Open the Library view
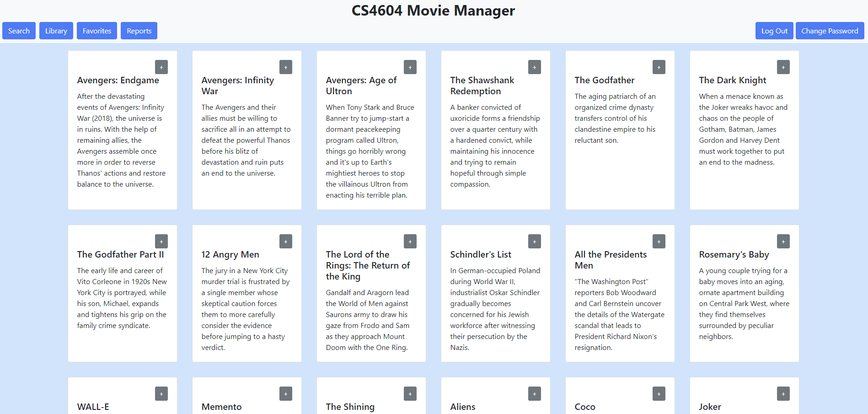868x414 pixels. pyautogui.click(x=56, y=31)
